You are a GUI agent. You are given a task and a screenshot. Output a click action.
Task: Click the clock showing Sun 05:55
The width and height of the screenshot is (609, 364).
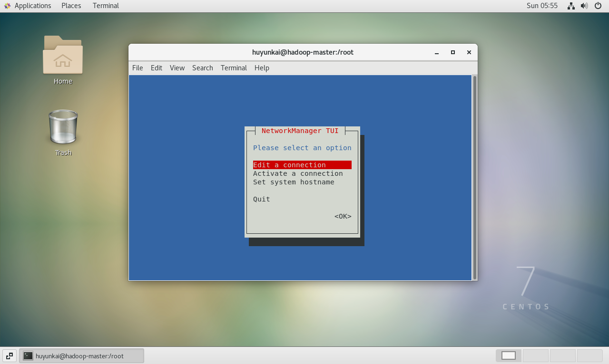tap(542, 6)
